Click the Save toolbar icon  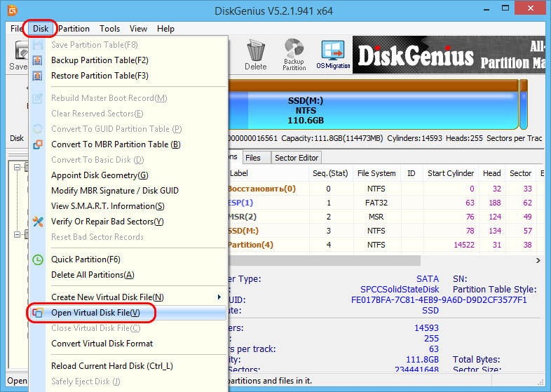[21, 51]
